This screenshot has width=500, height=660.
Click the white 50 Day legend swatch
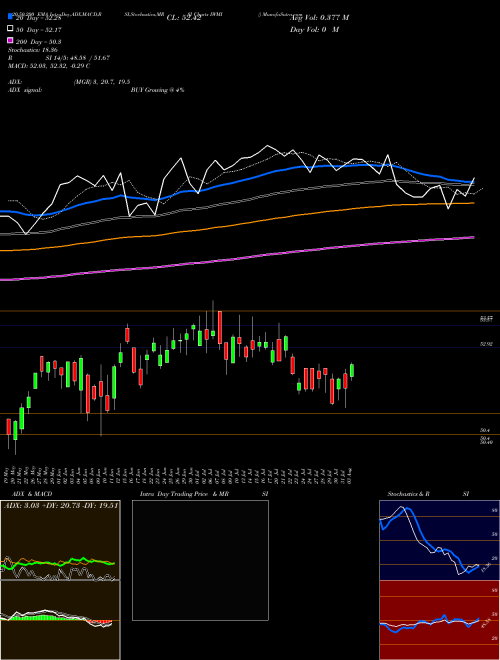(11, 29)
